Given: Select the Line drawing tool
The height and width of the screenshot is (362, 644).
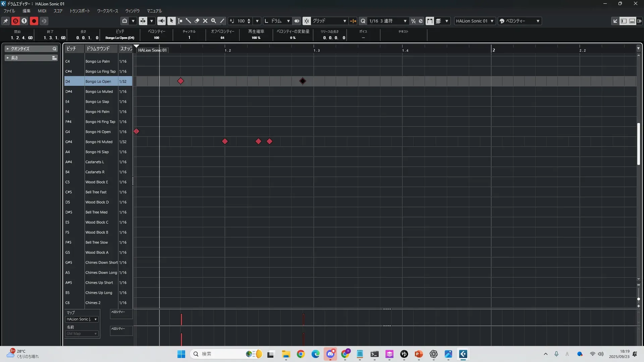Looking at the screenshot, I should [222, 21].
